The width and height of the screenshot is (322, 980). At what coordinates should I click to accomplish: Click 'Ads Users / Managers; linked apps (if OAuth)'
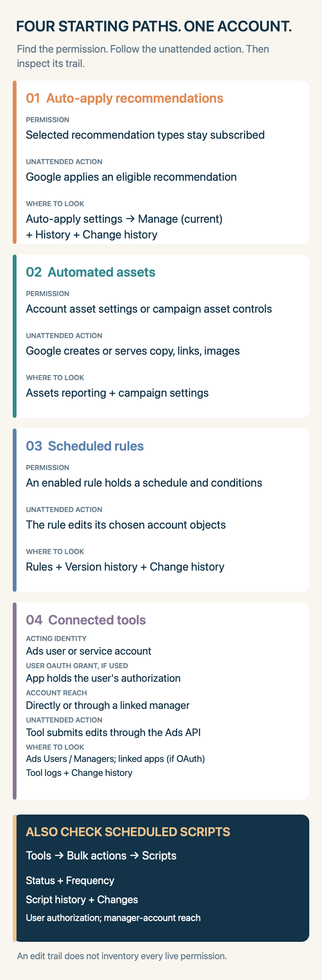point(115,759)
